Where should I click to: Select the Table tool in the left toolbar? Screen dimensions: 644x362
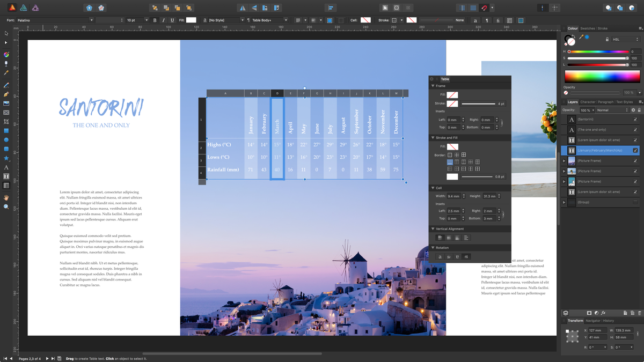point(7,184)
